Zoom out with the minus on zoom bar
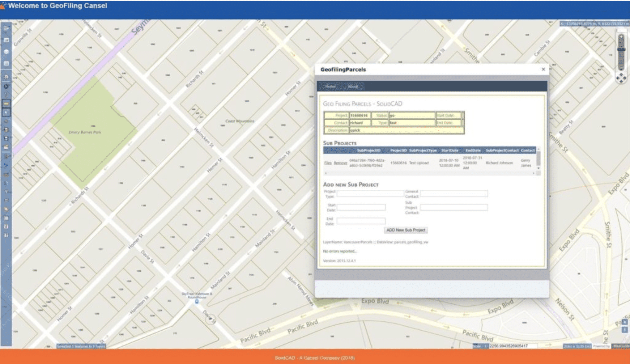 coord(621,68)
